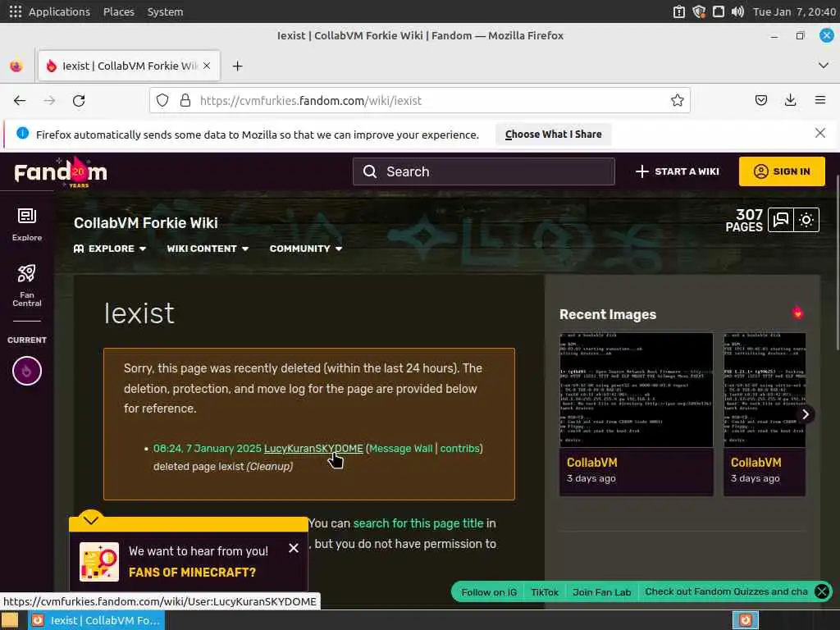The height and width of the screenshot is (630, 840).
Task: Click the Fandom logo
Action: pyautogui.click(x=61, y=172)
